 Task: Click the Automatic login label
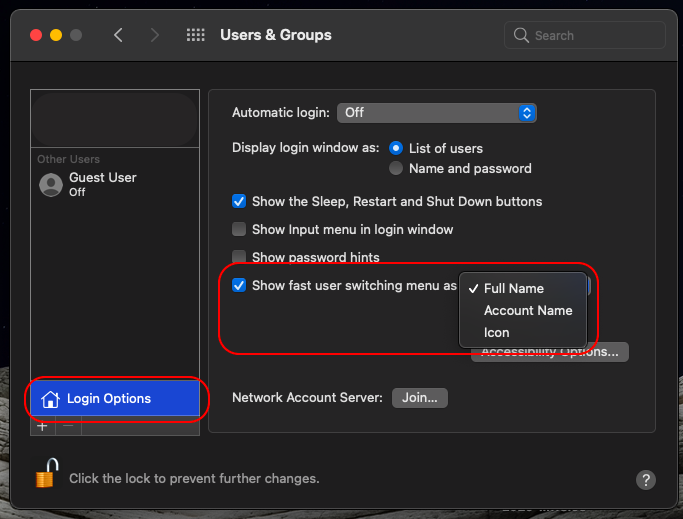tap(281, 112)
